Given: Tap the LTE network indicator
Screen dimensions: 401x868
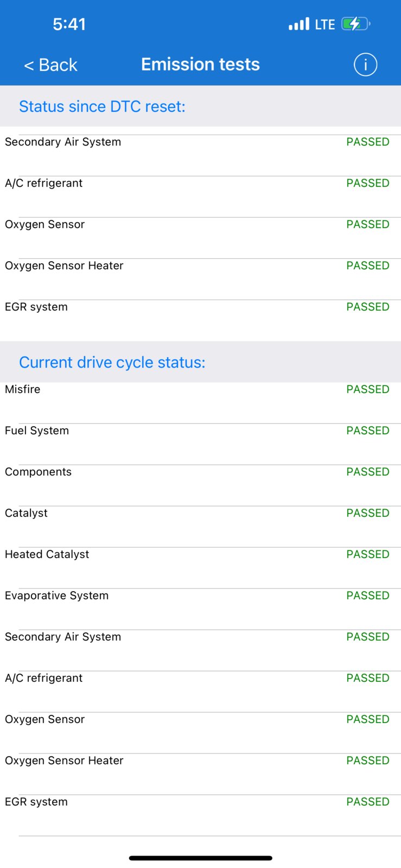Looking at the screenshot, I should pos(325,24).
